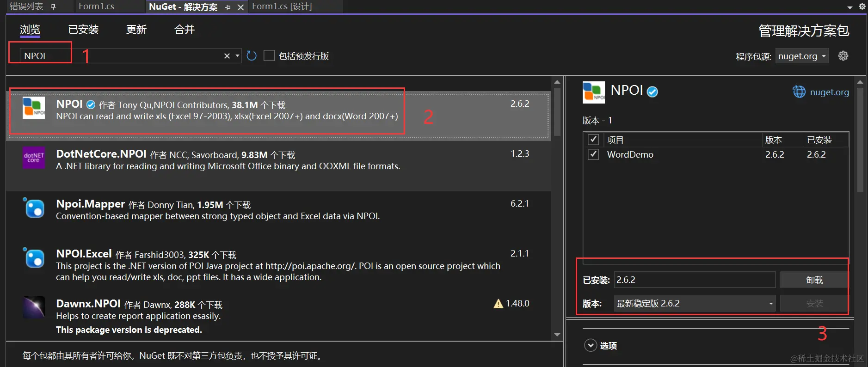Uncheck the WordDemo project checkbox
Viewport: 868px width, 367px height.
(x=593, y=154)
